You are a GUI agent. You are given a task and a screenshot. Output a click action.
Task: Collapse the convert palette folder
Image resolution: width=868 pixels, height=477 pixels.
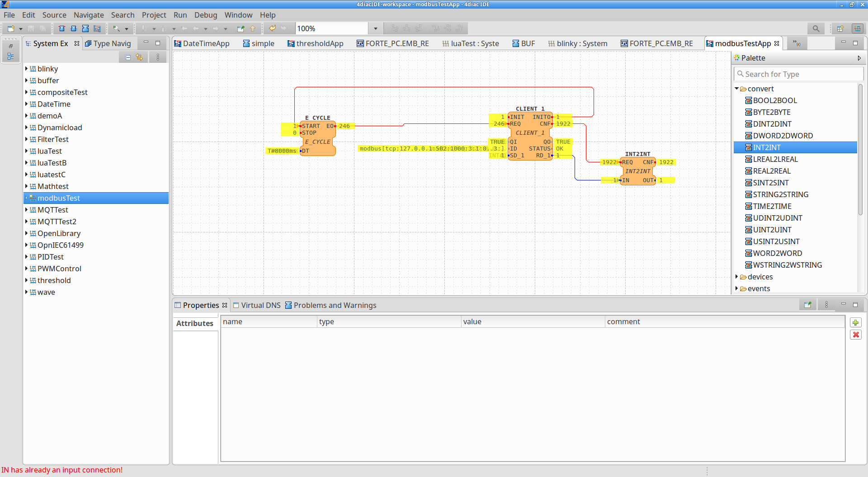click(x=737, y=89)
